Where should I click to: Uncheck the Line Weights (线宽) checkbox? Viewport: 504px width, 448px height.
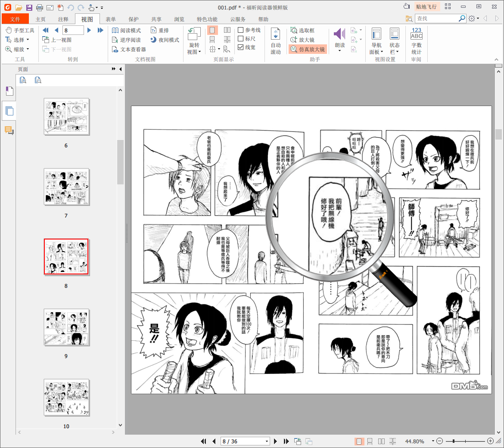[x=240, y=47]
